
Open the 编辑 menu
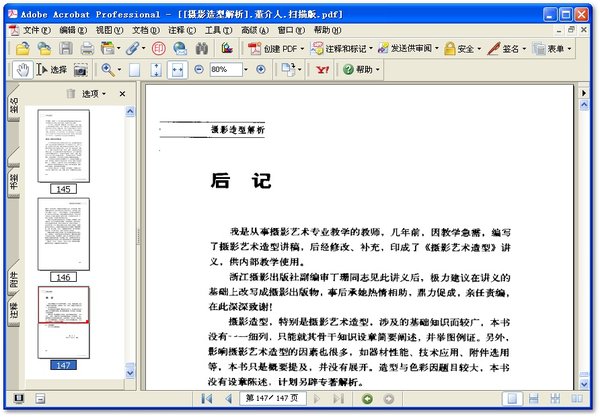[73, 30]
